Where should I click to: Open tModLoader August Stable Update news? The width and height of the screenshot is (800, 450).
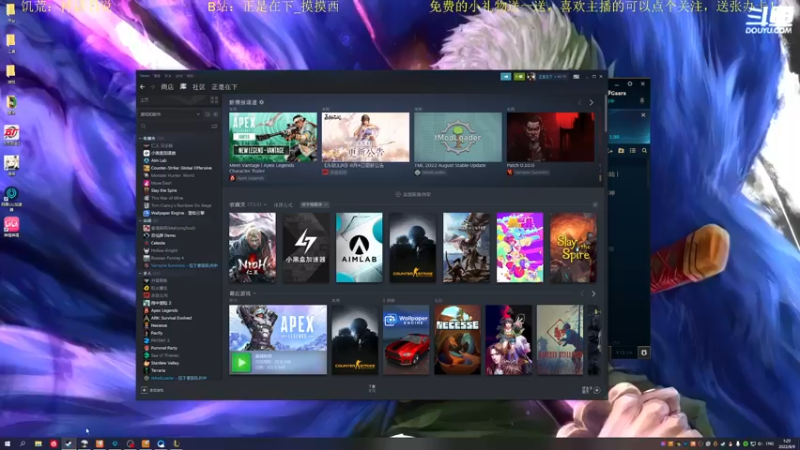pos(458,137)
